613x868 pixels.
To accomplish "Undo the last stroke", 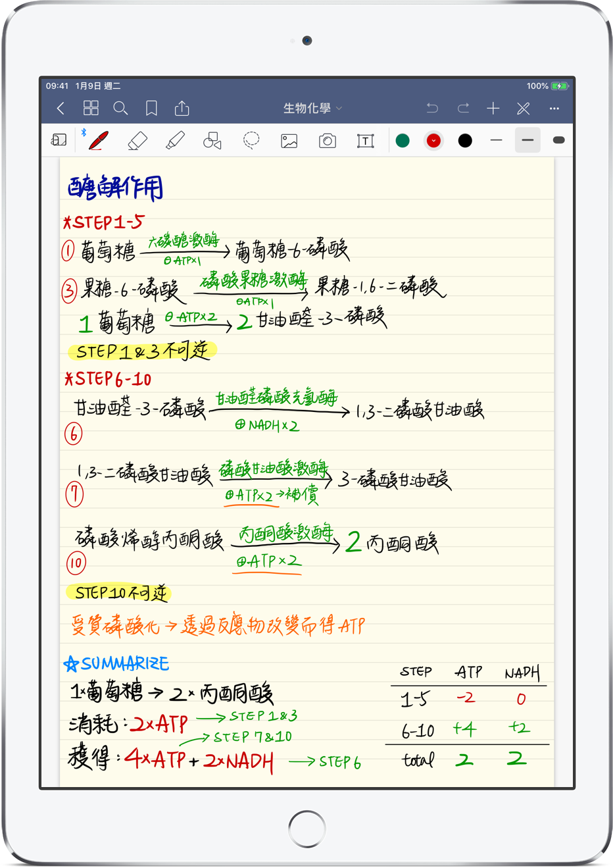I will tap(432, 108).
